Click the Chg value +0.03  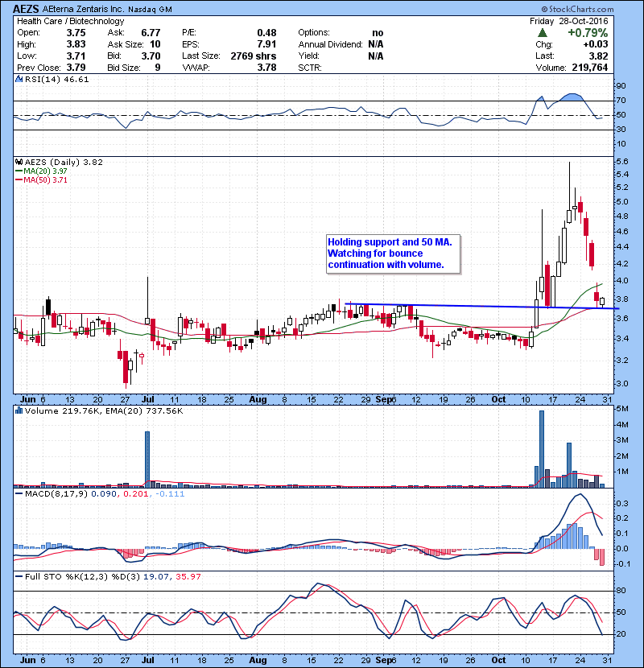click(x=596, y=44)
